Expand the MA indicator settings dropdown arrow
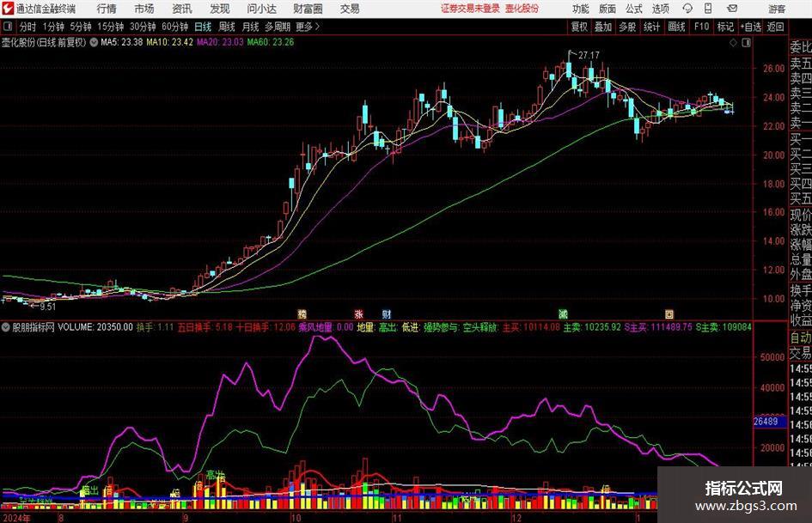812x523 pixels. click(94, 42)
